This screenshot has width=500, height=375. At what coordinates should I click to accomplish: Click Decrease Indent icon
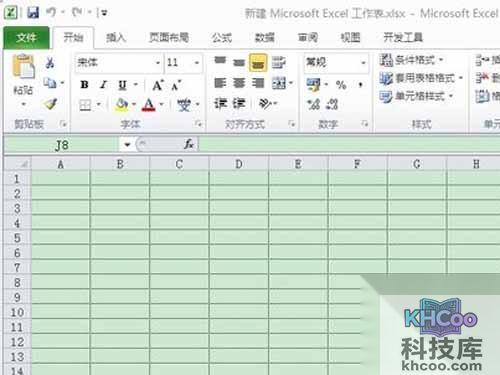coord(221,104)
